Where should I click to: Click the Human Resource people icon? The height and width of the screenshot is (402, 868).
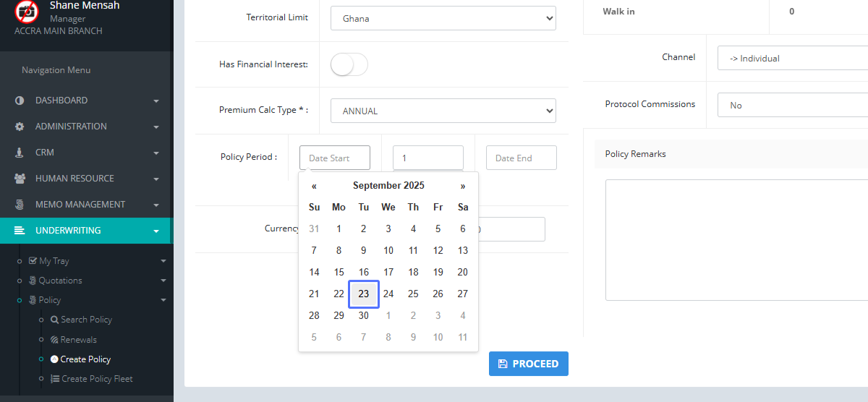click(20, 179)
